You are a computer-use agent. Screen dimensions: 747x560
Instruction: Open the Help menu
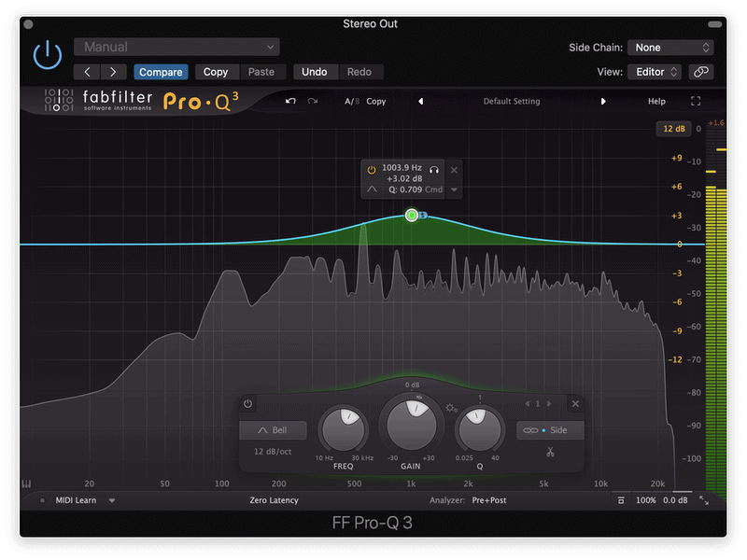click(x=656, y=102)
